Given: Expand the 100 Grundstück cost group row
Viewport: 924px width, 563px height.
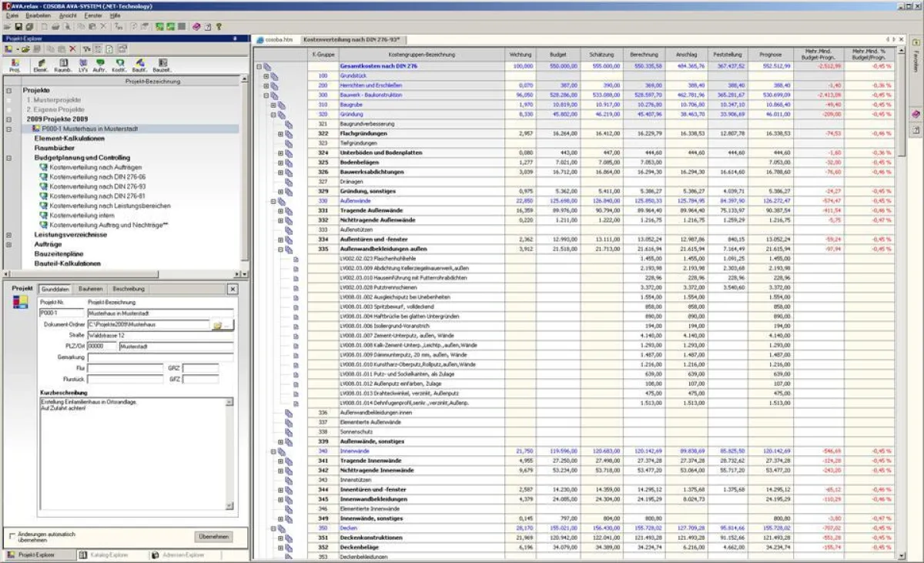Looking at the screenshot, I should pos(266,76).
